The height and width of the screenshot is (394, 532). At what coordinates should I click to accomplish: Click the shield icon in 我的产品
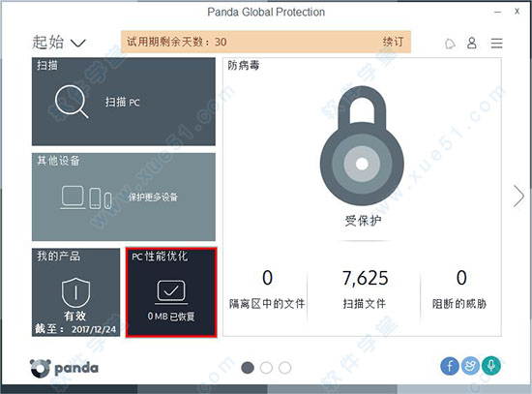click(76, 292)
